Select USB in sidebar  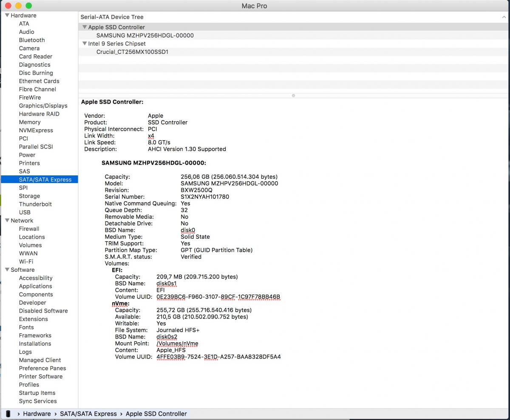[x=25, y=212]
